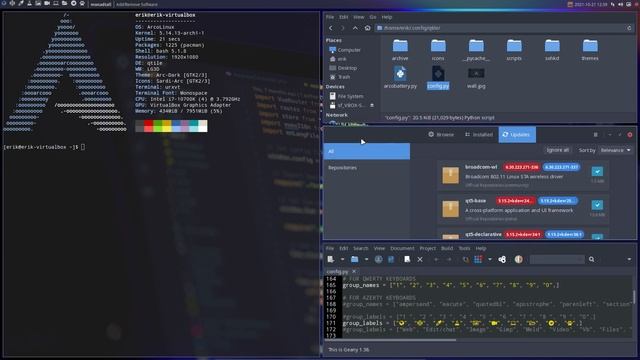Navigate forward with Geany's forward arrow icon
This screenshot has width=640, height=360.
click(x=449, y=259)
